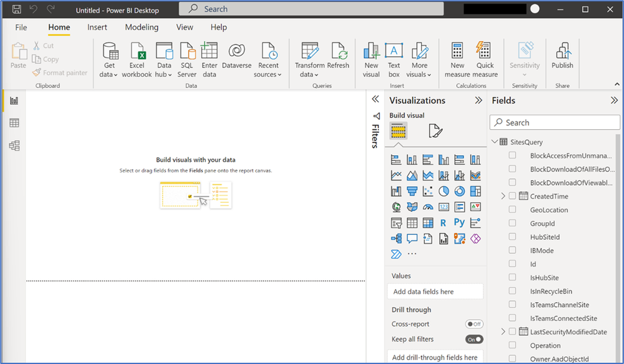Image resolution: width=624 pixels, height=364 pixels.
Task: Select the Gauge visual
Action: click(428, 207)
